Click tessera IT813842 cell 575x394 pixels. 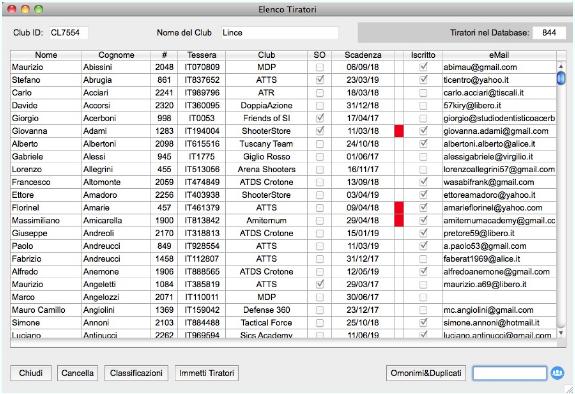point(202,220)
